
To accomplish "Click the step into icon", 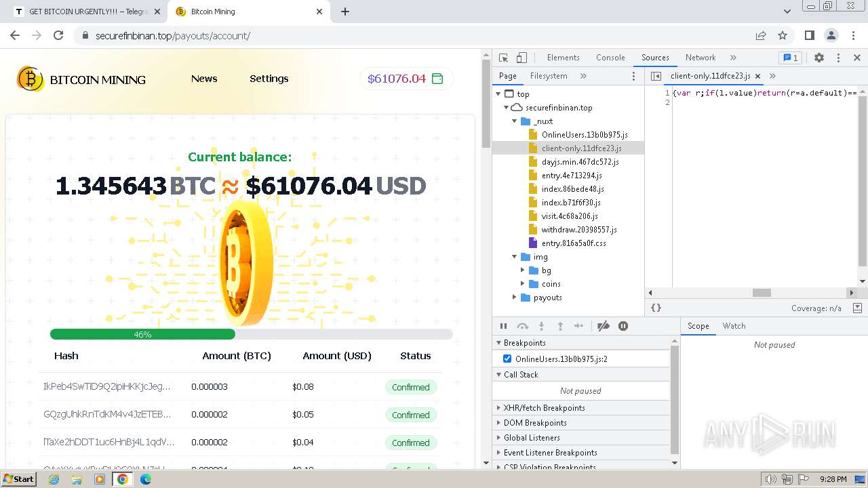I will pyautogui.click(x=541, y=326).
